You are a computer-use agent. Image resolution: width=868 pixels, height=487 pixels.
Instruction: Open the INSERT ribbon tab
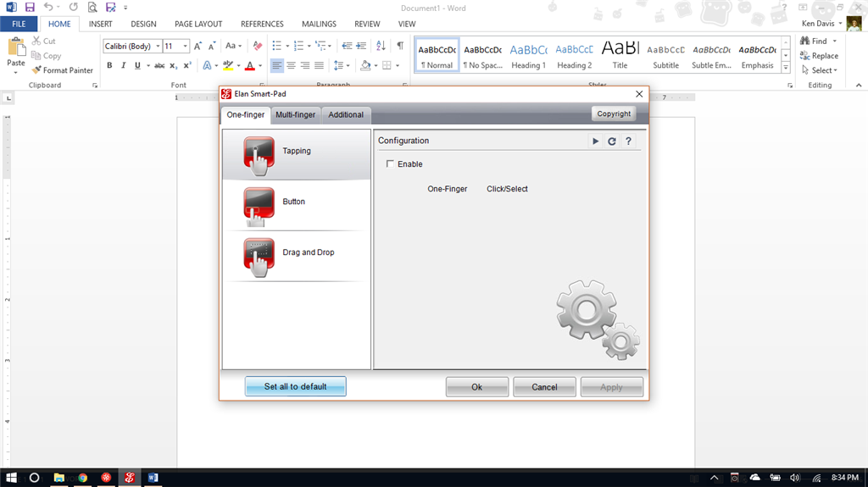pyautogui.click(x=100, y=24)
